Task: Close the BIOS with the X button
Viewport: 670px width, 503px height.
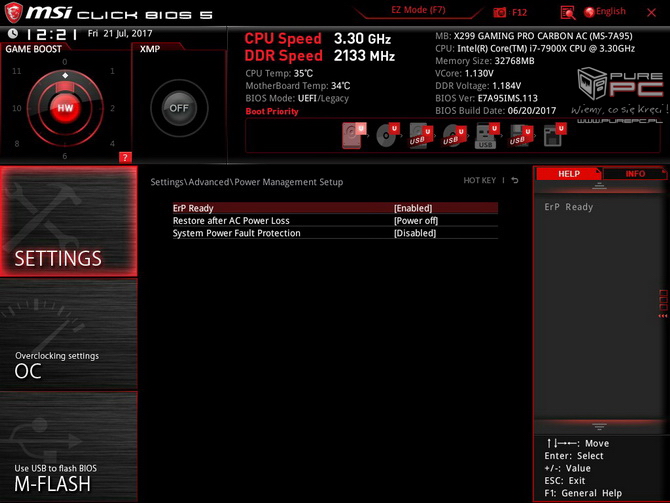Action: click(651, 13)
